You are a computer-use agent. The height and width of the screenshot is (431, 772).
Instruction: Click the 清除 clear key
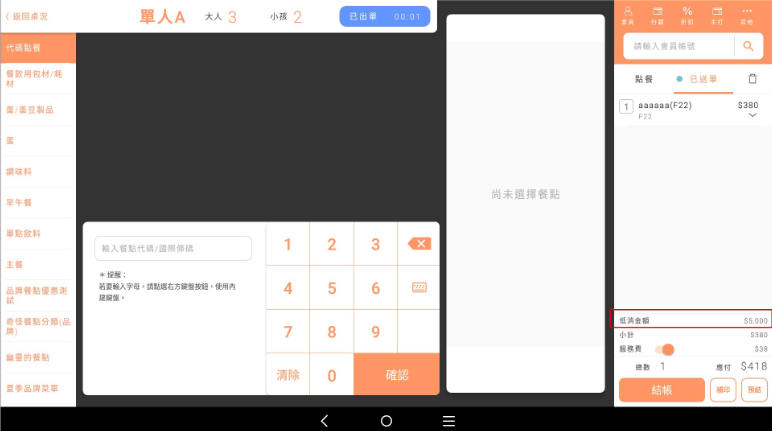[288, 375]
